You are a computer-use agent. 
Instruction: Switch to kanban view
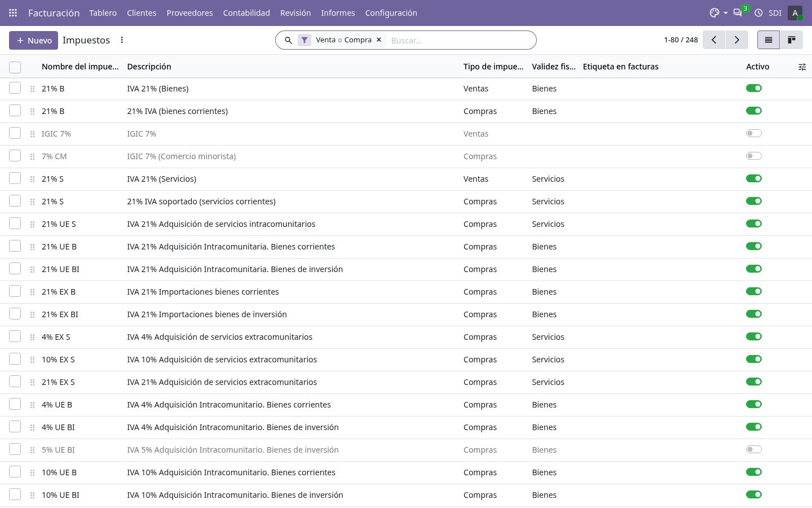point(792,40)
